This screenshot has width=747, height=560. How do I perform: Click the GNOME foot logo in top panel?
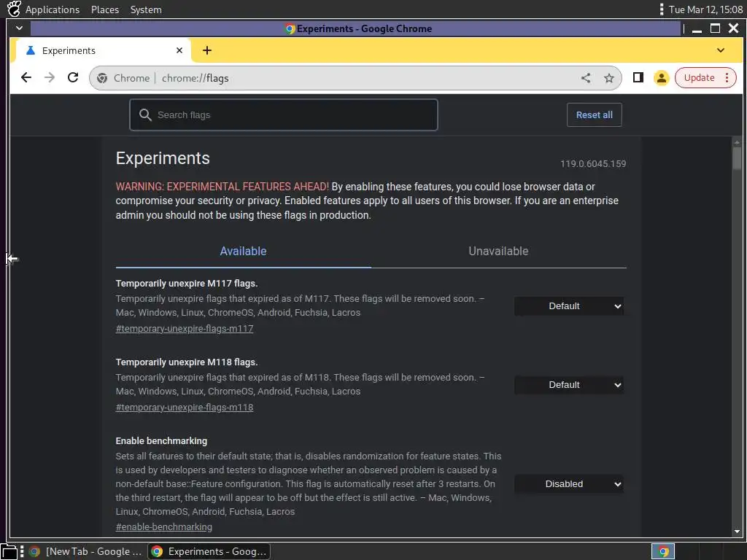(x=14, y=9)
